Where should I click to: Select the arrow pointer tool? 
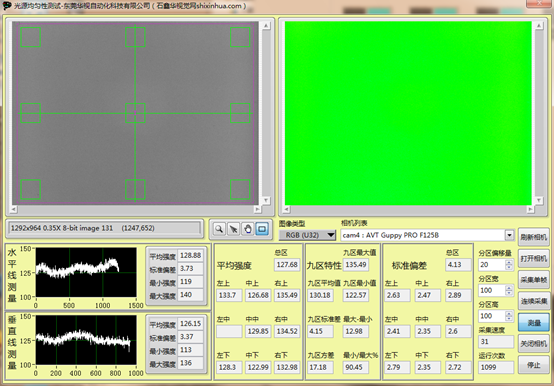233,229
